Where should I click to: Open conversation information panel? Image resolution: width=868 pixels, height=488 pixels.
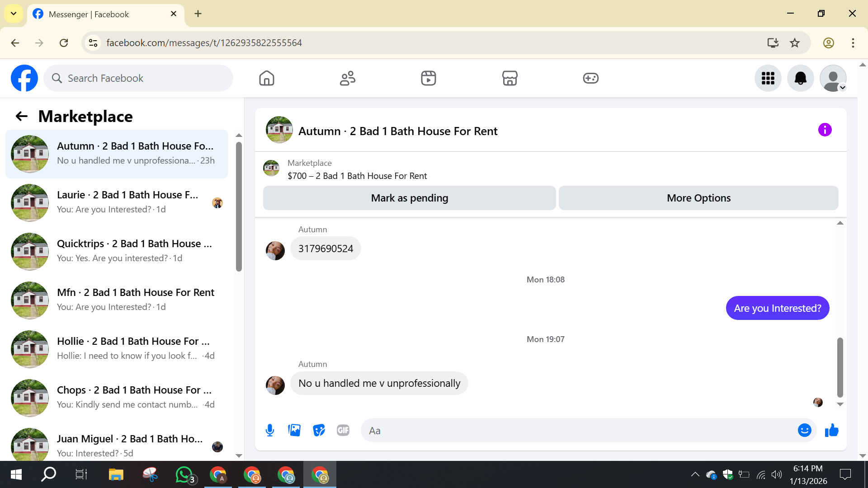825,130
